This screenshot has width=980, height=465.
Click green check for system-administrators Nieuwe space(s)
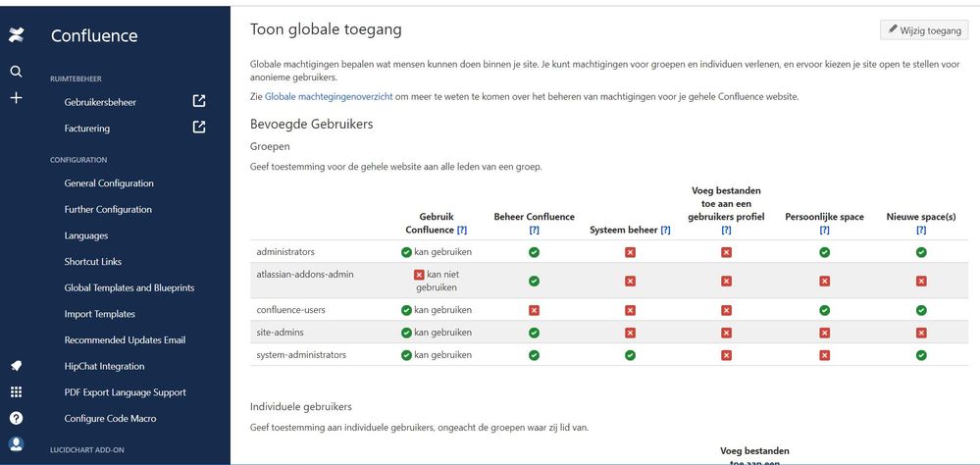[x=921, y=355]
